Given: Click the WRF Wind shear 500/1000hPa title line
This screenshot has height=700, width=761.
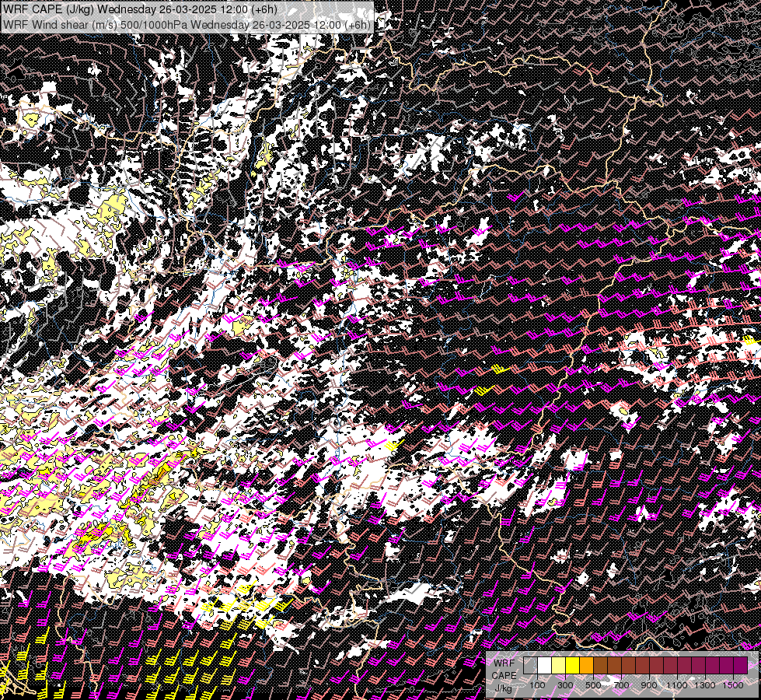Looking at the screenshot, I should 187,25.
